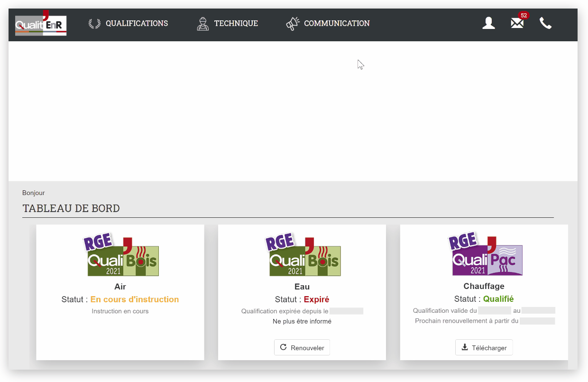Click the phone contact icon
This screenshot has width=588, height=382.
click(545, 23)
